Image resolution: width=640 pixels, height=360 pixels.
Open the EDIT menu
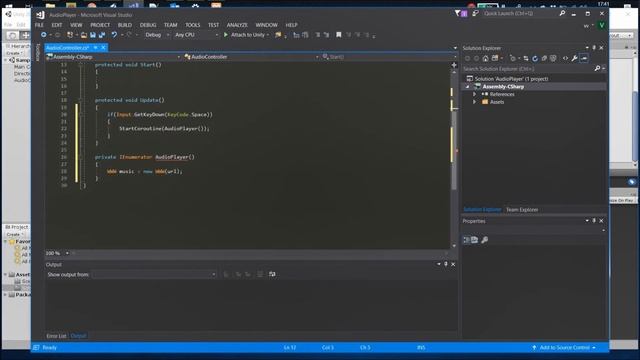[57, 25]
